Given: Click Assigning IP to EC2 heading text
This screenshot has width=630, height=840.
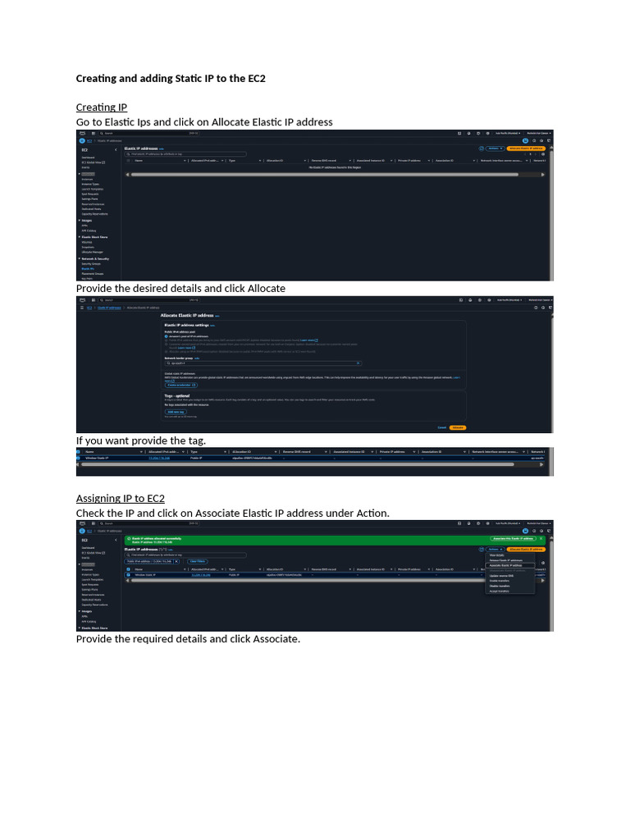Looking at the screenshot, I should tap(121, 499).
